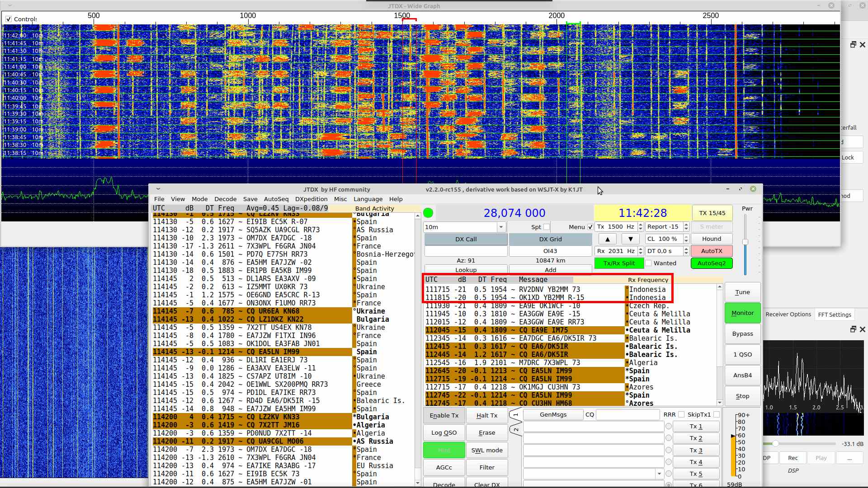Open the 10m band dropdown
This screenshot has width=868, height=488.
pos(500,227)
